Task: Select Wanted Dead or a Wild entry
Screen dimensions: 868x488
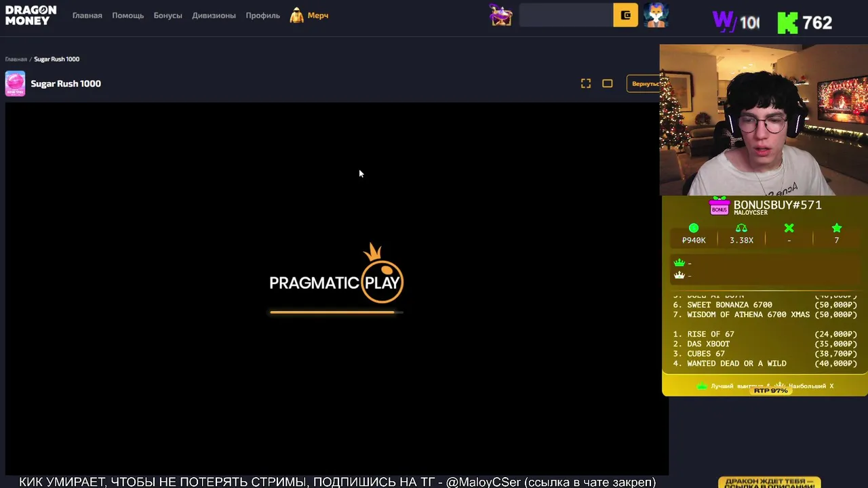Action: 765,364
